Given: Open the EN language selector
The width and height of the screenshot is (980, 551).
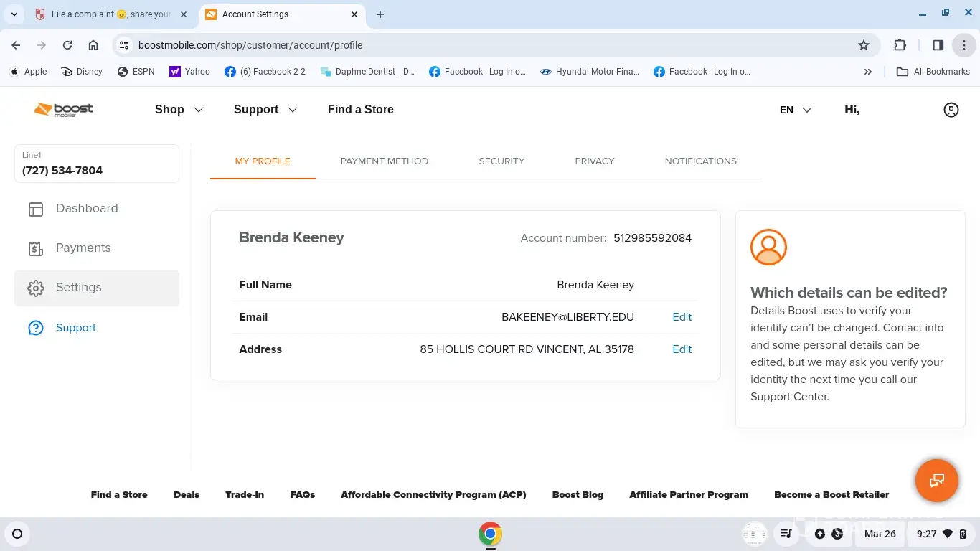Looking at the screenshot, I should [795, 110].
